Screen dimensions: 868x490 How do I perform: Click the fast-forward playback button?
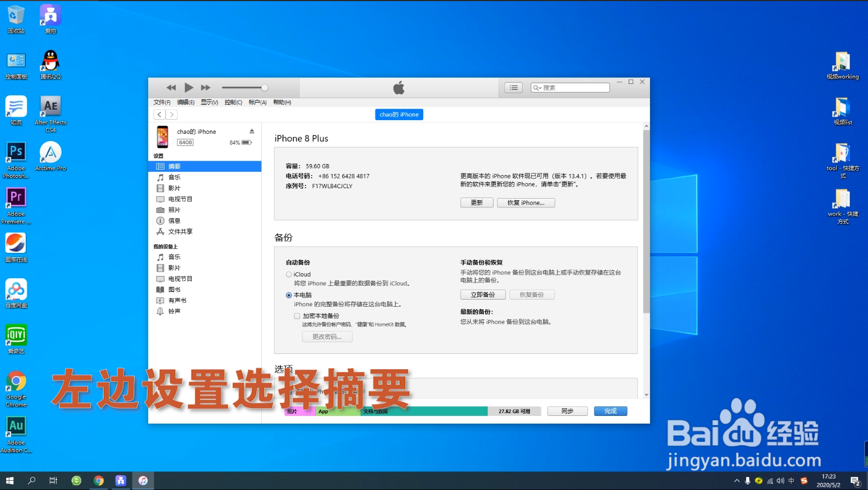[205, 88]
